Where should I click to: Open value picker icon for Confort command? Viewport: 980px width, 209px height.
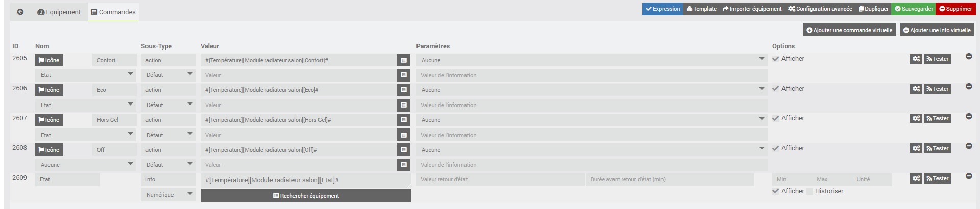tap(404, 60)
